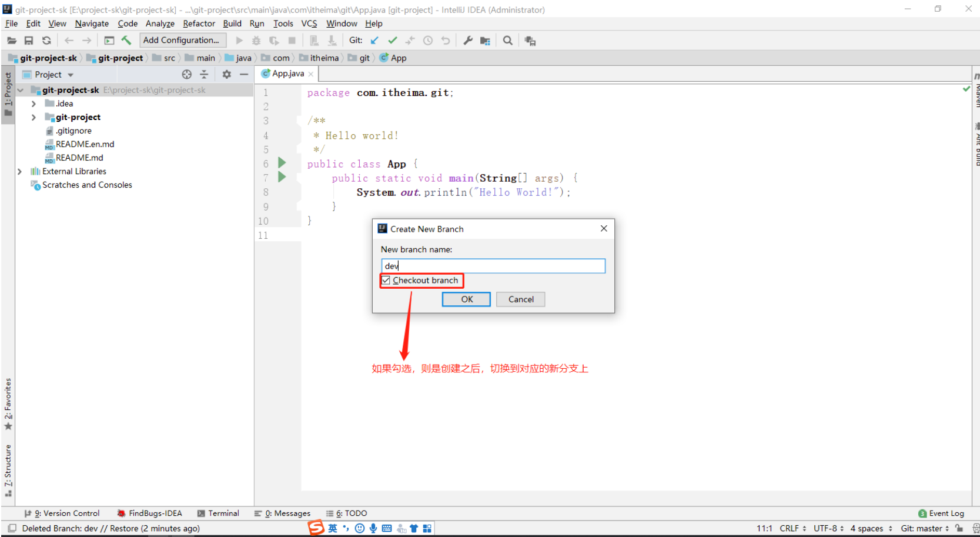This screenshot has height=537, width=980.
Task: Click the locate-file crosshair icon in Project panel
Action: pos(187,74)
